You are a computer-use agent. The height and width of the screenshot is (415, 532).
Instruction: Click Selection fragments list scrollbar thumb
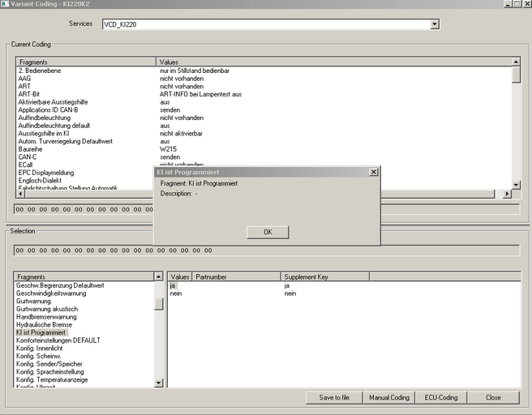[158, 304]
